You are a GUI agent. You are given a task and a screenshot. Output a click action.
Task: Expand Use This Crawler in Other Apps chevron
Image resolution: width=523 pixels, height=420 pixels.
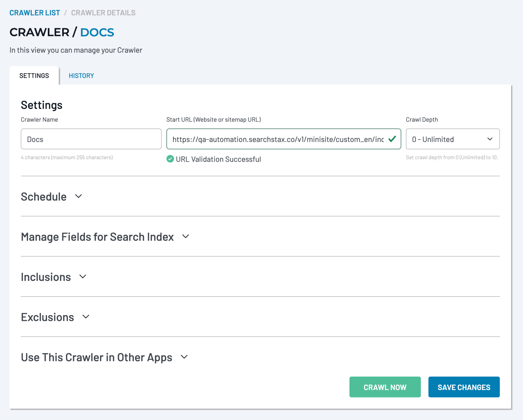[x=184, y=357]
